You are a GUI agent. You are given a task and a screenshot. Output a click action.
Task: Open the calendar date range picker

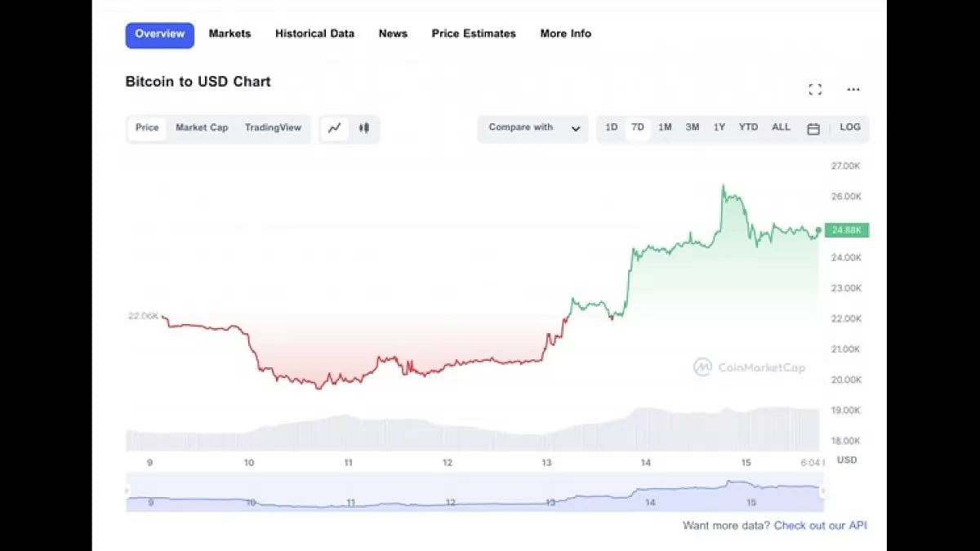coord(813,128)
